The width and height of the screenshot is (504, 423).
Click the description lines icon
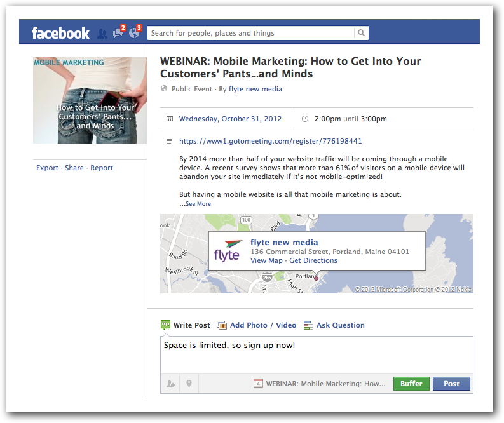click(x=170, y=142)
